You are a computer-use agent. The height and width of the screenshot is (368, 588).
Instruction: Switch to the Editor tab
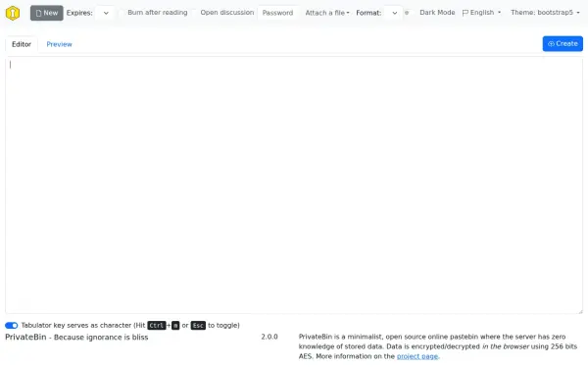pos(22,44)
